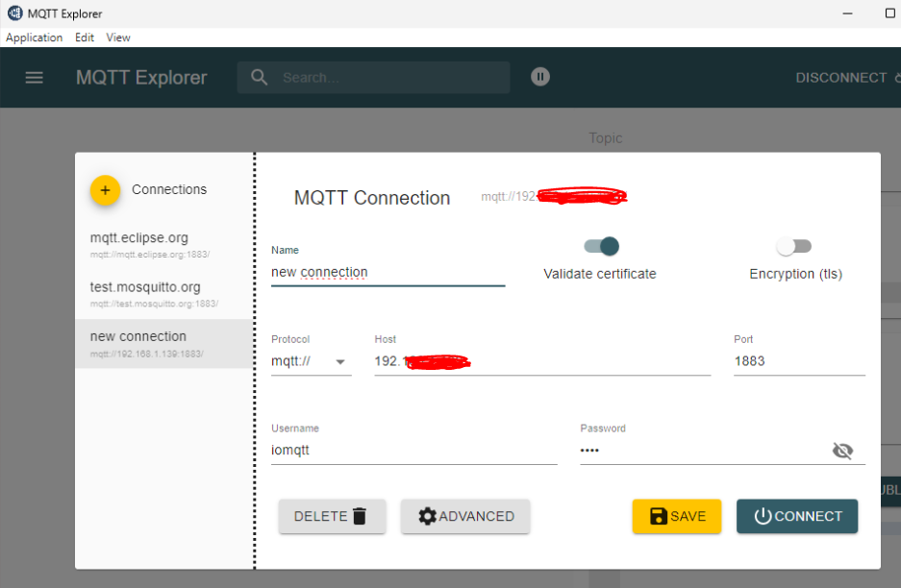The height and width of the screenshot is (588, 901).
Task: Click the Username input field
Action: click(x=413, y=450)
